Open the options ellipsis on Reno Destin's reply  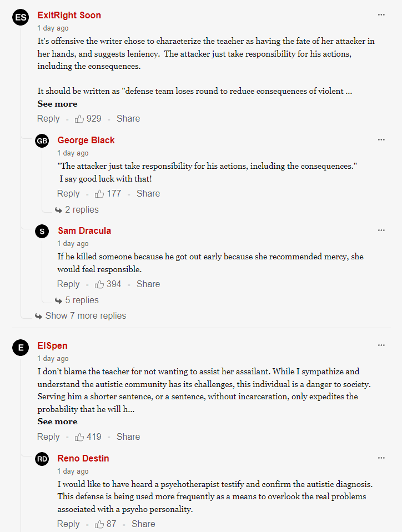pyautogui.click(x=381, y=458)
